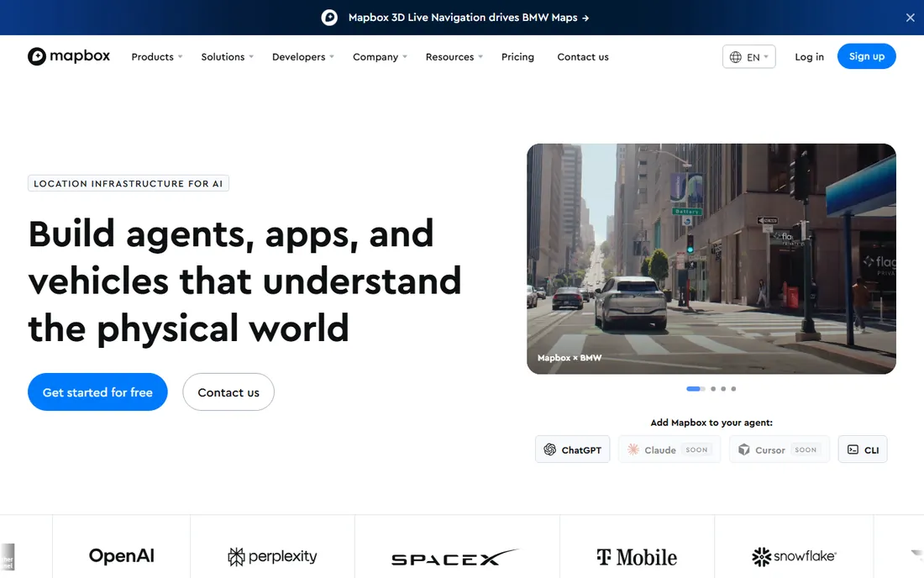Click Location Infrastructure for AI tag
The image size is (924, 578).
pyautogui.click(x=129, y=183)
